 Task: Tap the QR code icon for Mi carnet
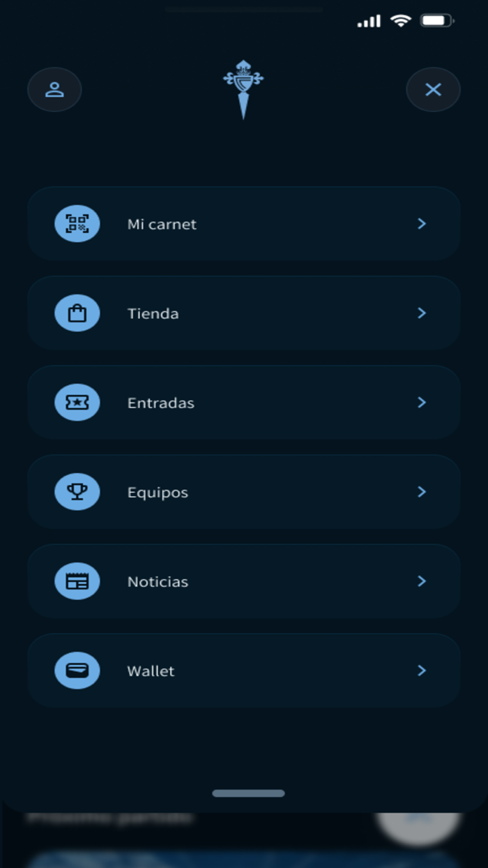(x=77, y=224)
